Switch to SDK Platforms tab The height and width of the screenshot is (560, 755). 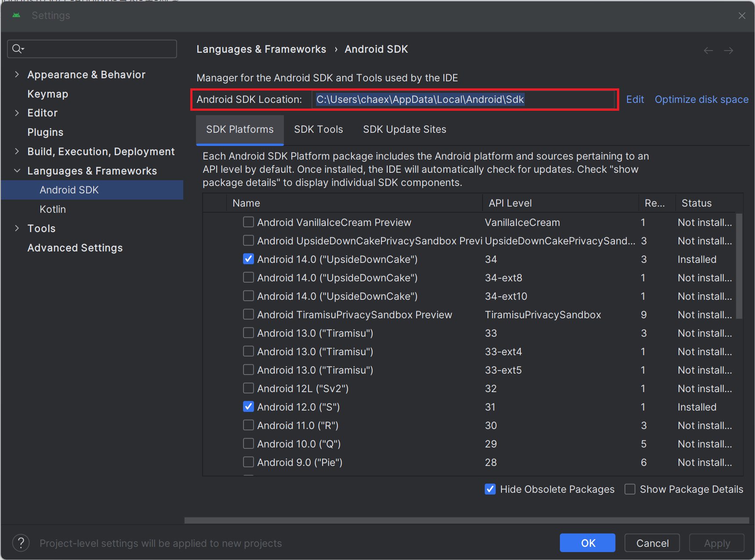point(240,130)
